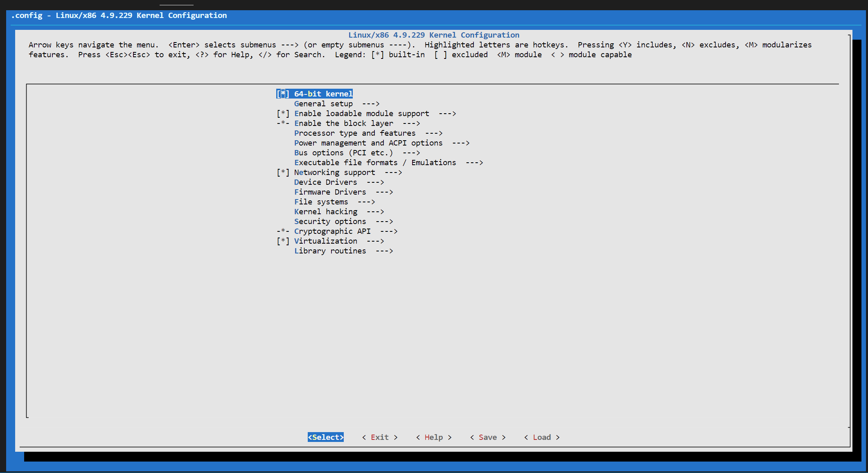Click the Networking support label
Viewport: 868px width, 473px height.
(334, 173)
